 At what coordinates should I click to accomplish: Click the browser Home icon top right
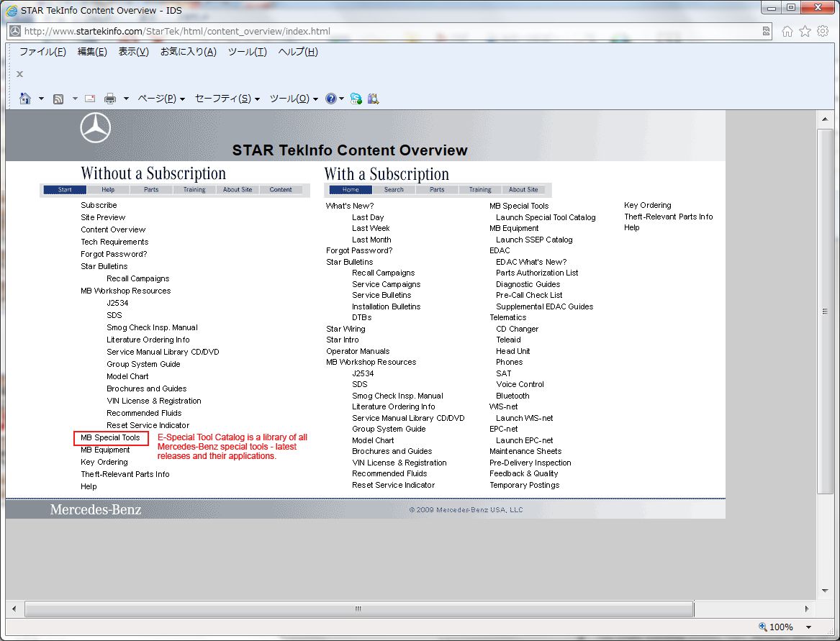(787, 31)
